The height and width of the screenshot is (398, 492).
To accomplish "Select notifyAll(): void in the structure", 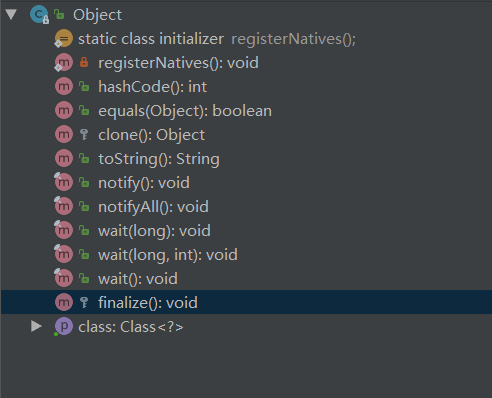I will 153,207.
